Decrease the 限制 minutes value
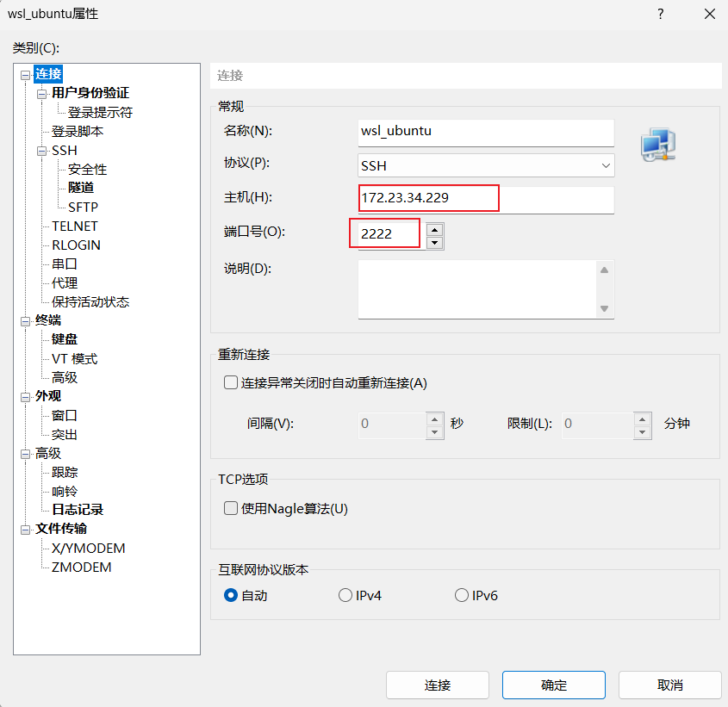 tap(642, 432)
